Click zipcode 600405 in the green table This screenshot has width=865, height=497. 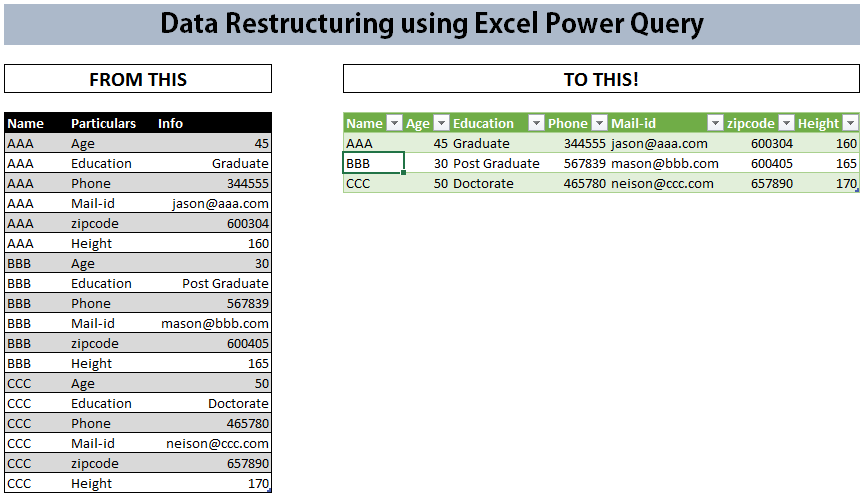772,163
